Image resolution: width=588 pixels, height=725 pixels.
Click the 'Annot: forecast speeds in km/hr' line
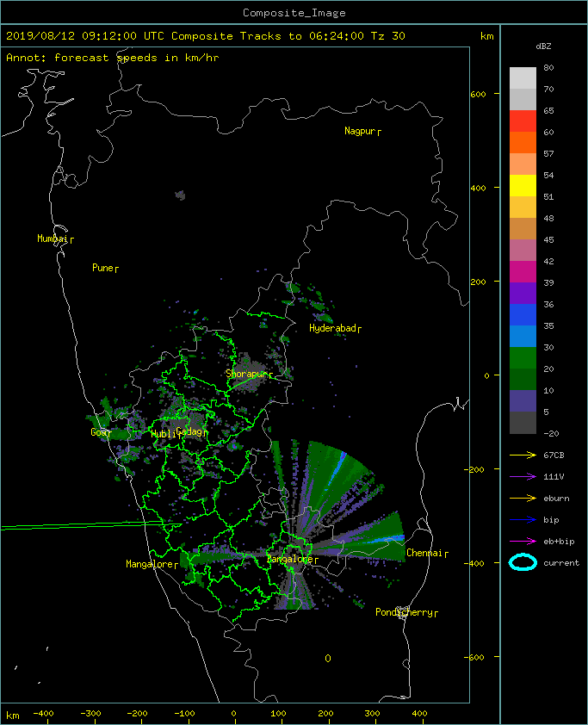[112, 58]
